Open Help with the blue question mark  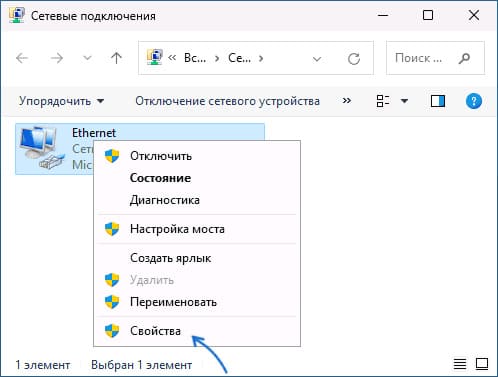(x=474, y=101)
